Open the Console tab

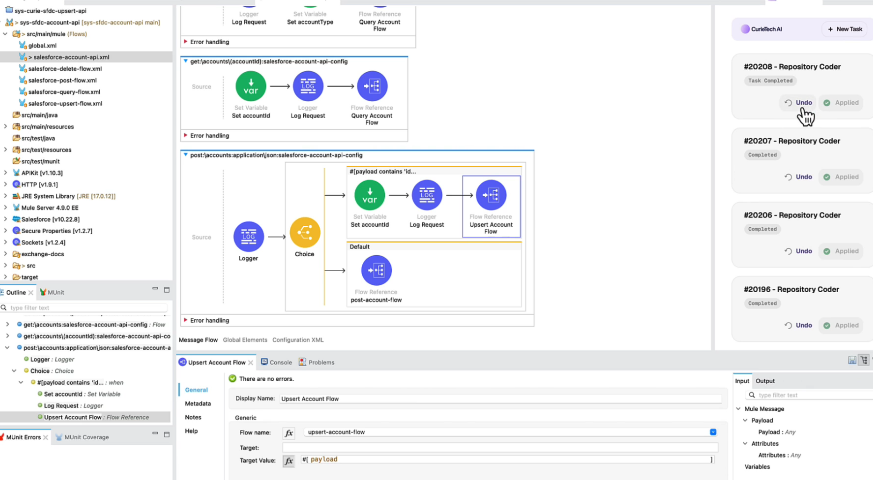tap(277, 363)
